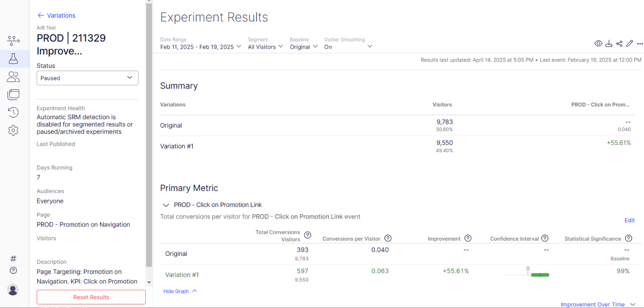This screenshot has height=308, width=644.
Task: Show help for Conversions per Visitor column
Action: (388, 238)
